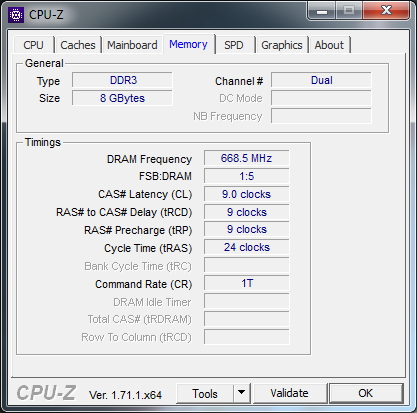This screenshot has height=413, width=417.
Task: Close the CPU-Z window
Action: pyautogui.click(x=386, y=11)
